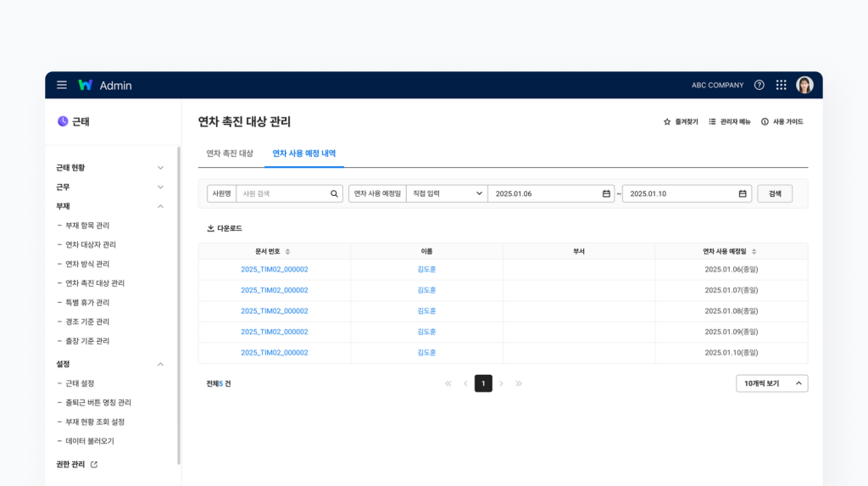The height and width of the screenshot is (486, 868).
Task: Open document link for 2025.01.08 row
Action: click(x=274, y=311)
